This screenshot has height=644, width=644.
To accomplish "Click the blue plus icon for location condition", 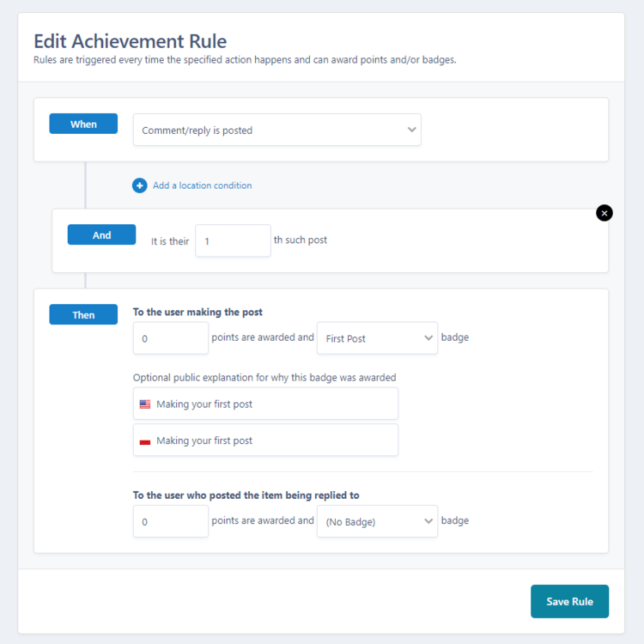I will [139, 185].
